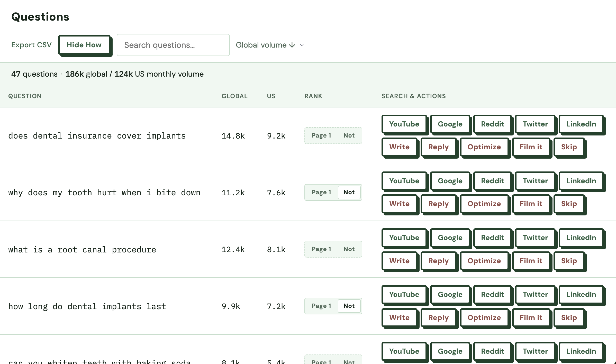Search Twitter for 'can you whiten teeth with baking soda'

point(535,351)
